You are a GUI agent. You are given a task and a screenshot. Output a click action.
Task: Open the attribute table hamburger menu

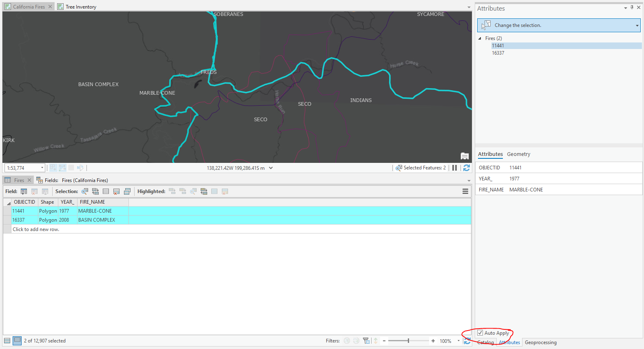(x=465, y=191)
